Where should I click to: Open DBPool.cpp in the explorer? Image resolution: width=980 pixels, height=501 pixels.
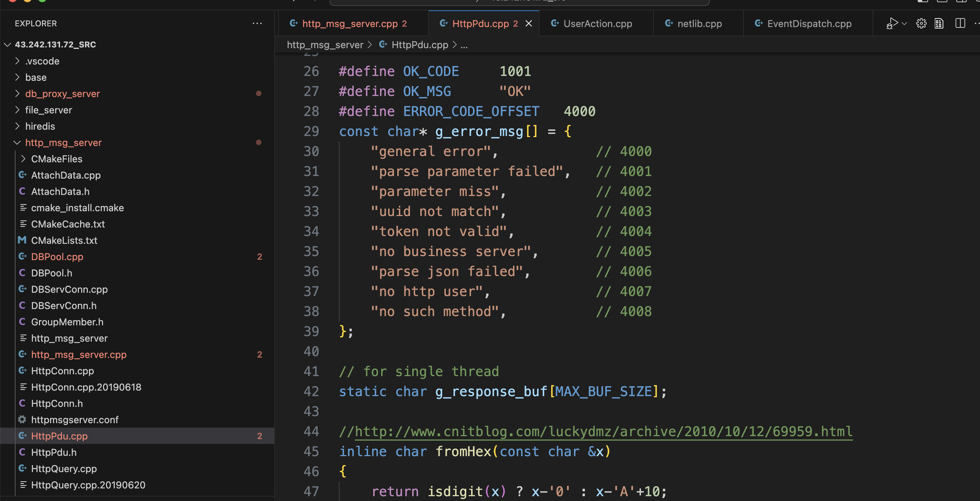(137, 257)
